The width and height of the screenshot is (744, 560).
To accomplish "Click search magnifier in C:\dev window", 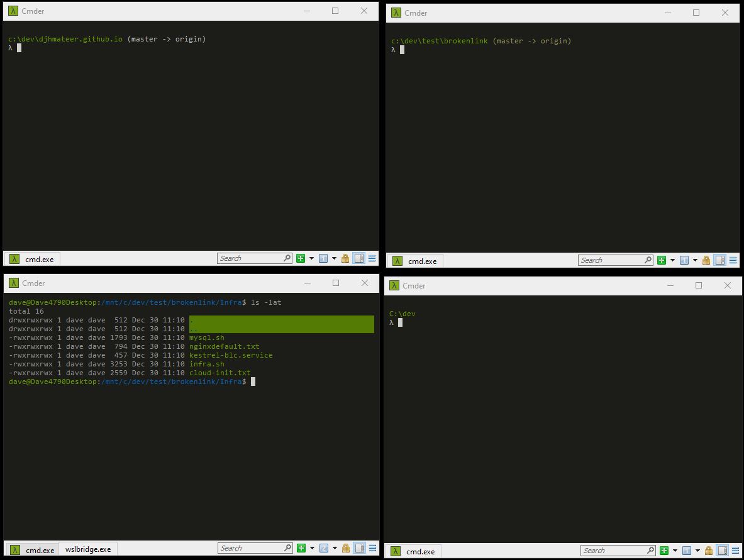I will click(x=650, y=550).
